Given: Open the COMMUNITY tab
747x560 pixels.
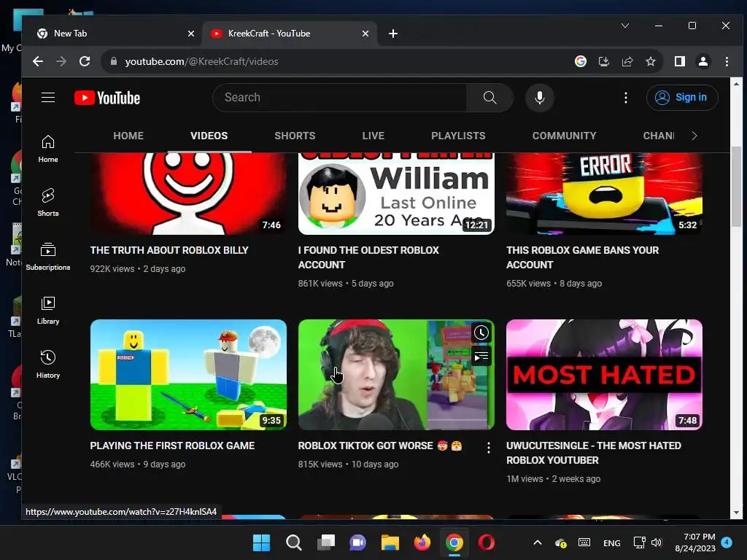Looking at the screenshot, I should pos(564,136).
